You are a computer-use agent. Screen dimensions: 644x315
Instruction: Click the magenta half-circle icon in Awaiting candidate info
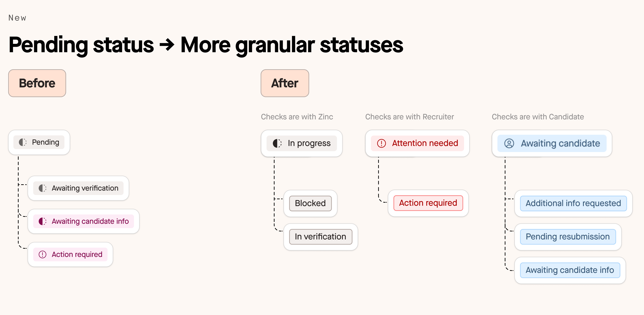[x=42, y=221]
